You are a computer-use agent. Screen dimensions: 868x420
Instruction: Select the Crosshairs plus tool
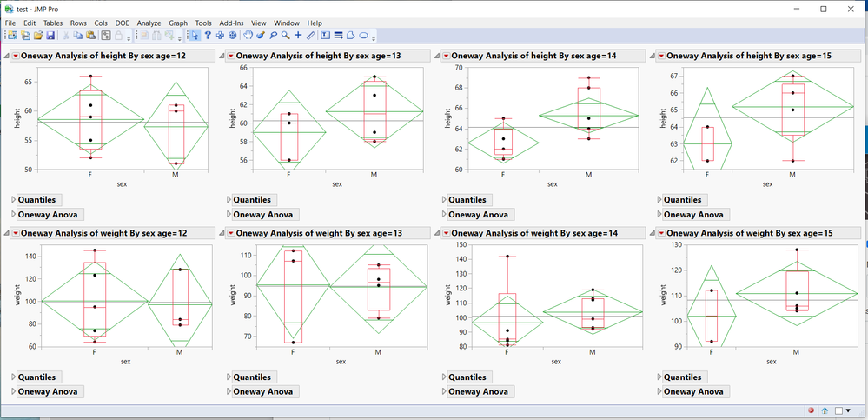pos(298,36)
